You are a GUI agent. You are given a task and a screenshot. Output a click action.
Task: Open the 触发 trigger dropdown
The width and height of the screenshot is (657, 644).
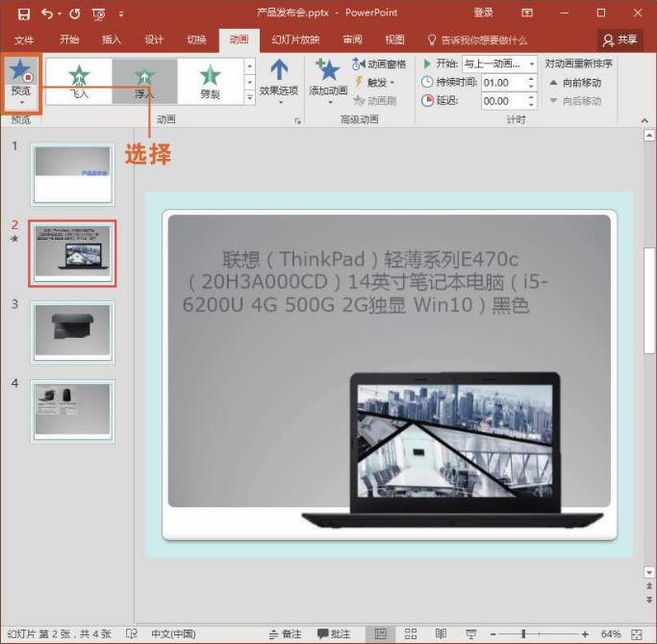[x=375, y=82]
